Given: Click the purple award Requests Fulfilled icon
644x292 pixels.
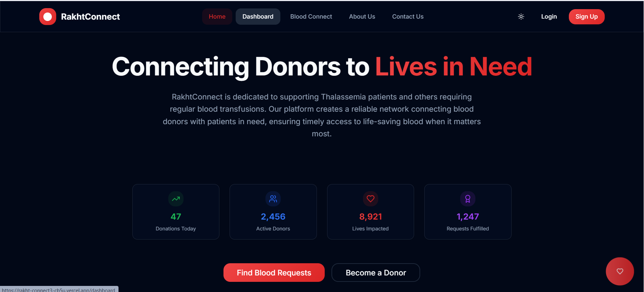Looking at the screenshot, I should click(x=468, y=199).
